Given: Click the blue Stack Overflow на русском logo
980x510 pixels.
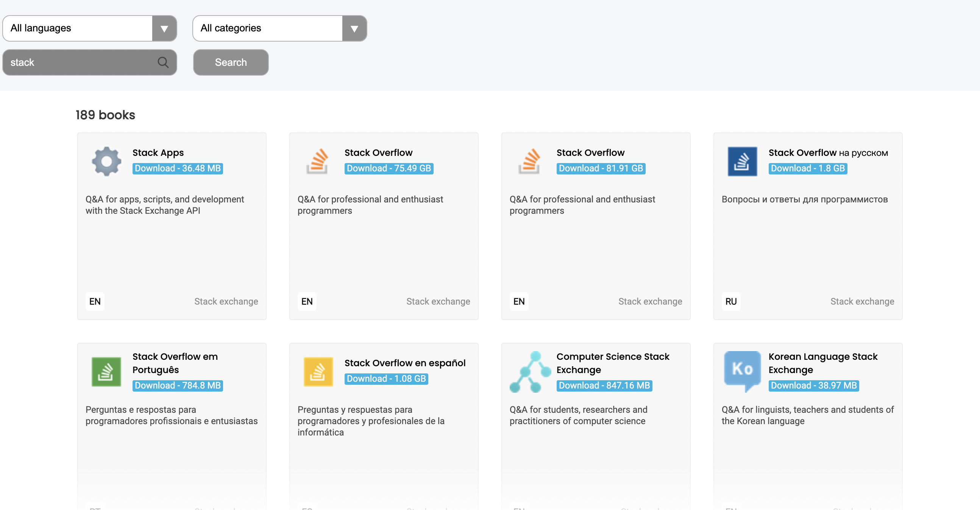Looking at the screenshot, I should (742, 161).
